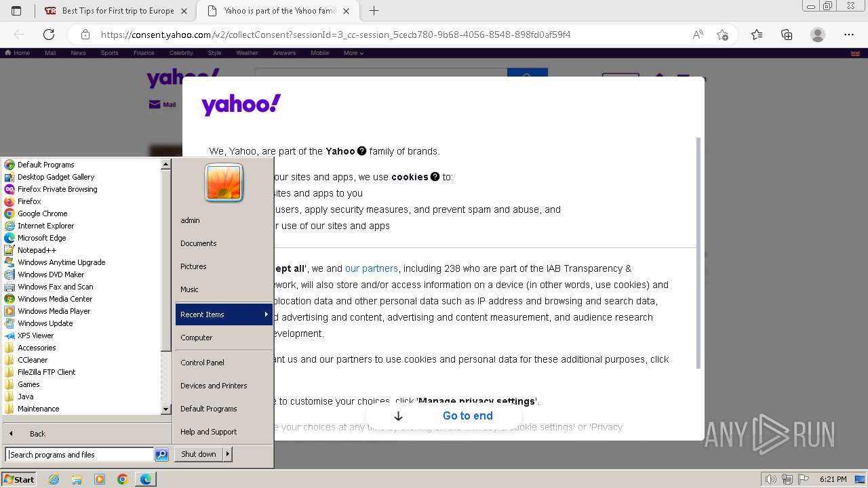Click the address bar URL
This screenshot has height=488, width=868.
coord(336,35)
